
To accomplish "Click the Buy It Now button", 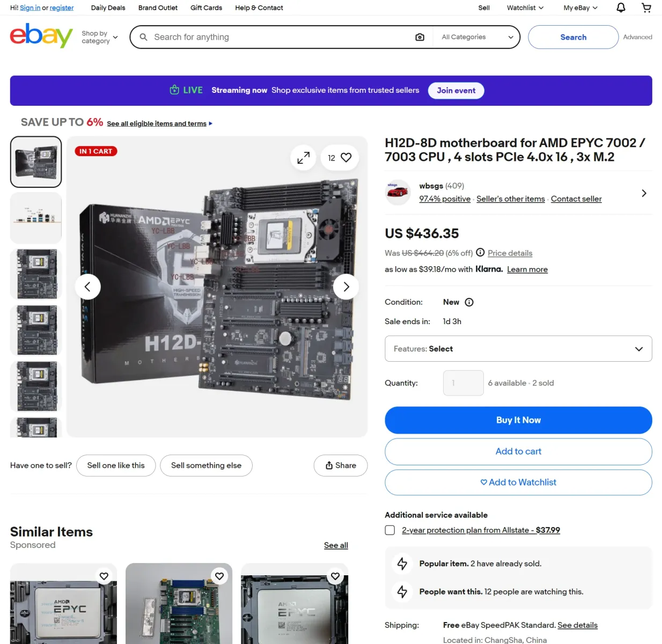I will [518, 420].
